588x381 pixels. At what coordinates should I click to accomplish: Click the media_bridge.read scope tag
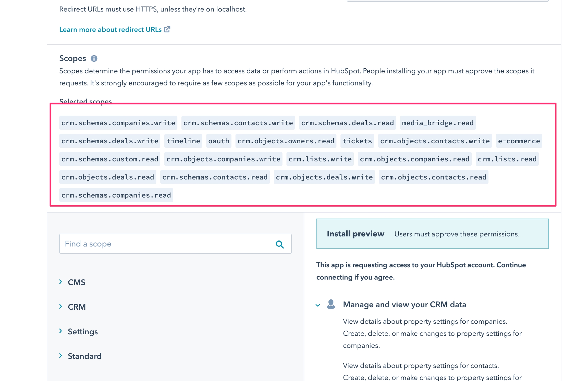pyautogui.click(x=437, y=123)
